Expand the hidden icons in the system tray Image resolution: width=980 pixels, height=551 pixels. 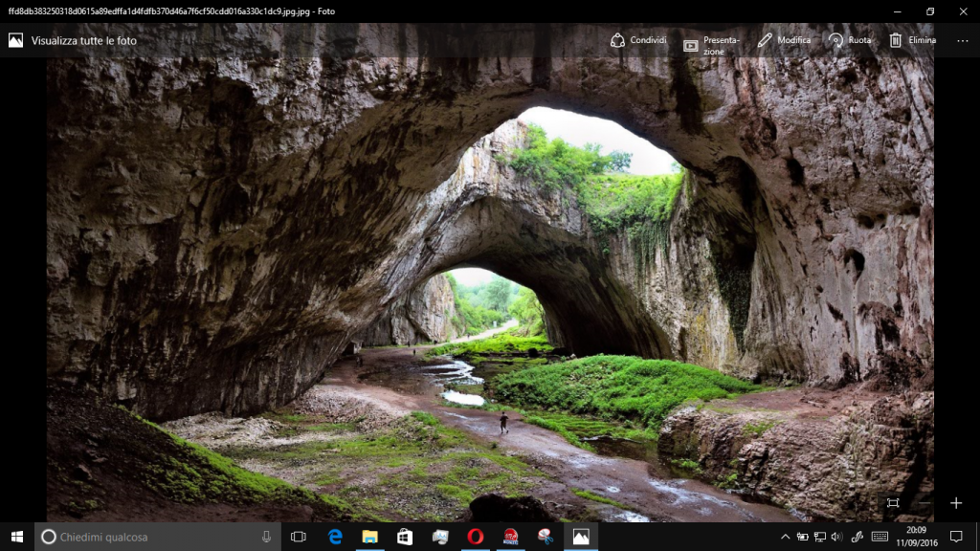(x=785, y=537)
